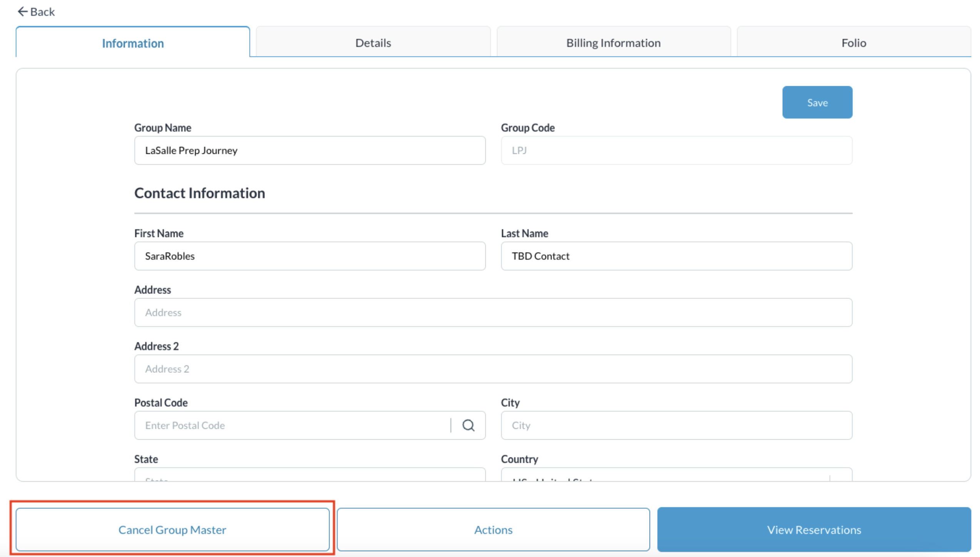
Task: Click the postal code search magnifier icon
Action: click(468, 425)
